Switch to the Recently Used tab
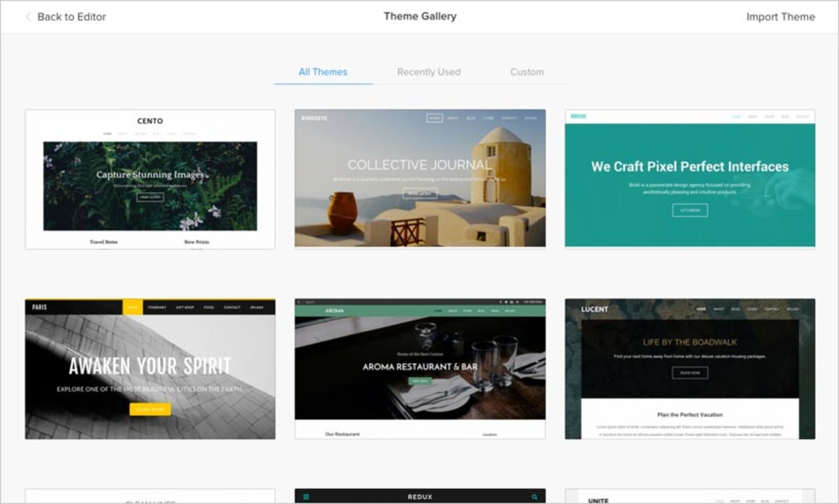Viewport: 839px width, 504px height. [x=429, y=71]
